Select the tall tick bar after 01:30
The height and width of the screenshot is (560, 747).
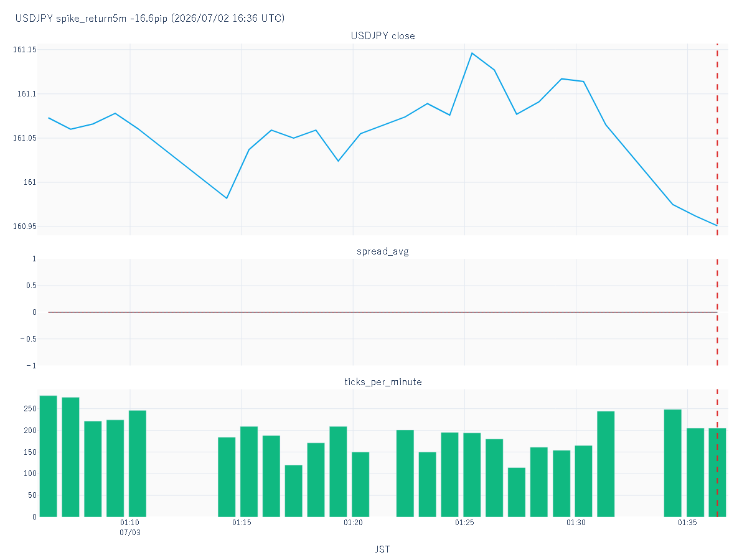606,464
